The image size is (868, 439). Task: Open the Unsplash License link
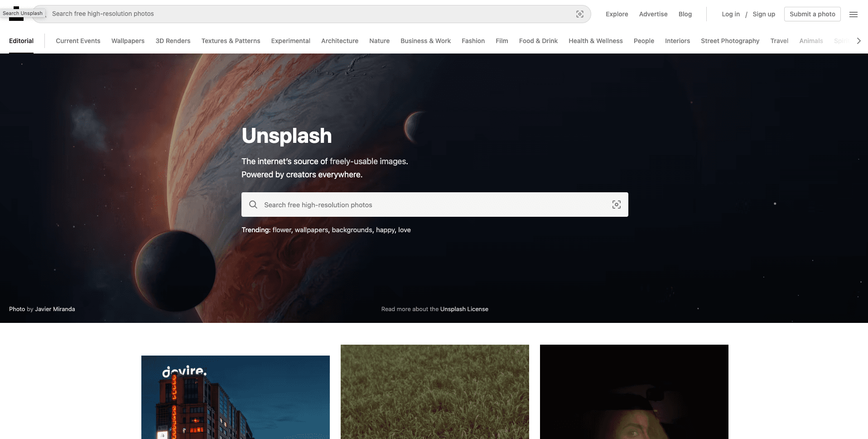point(464,309)
